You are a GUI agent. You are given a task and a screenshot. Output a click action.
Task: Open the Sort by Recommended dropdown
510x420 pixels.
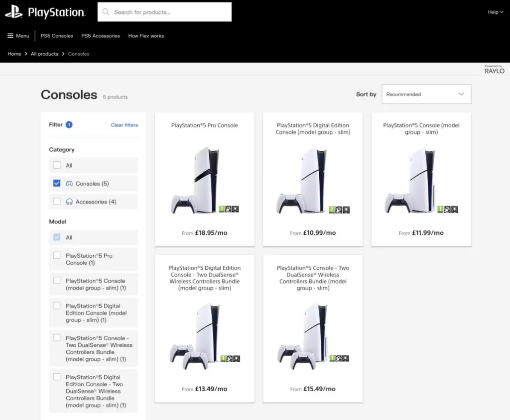[x=426, y=94]
